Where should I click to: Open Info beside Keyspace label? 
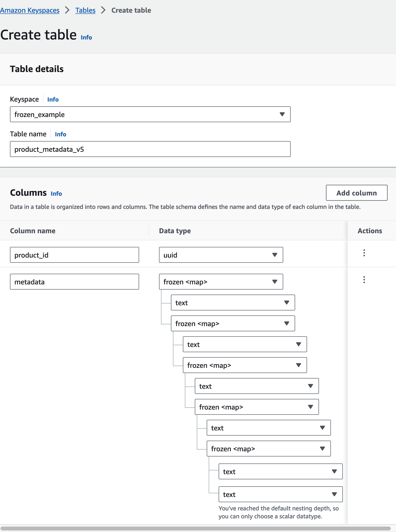point(53,100)
